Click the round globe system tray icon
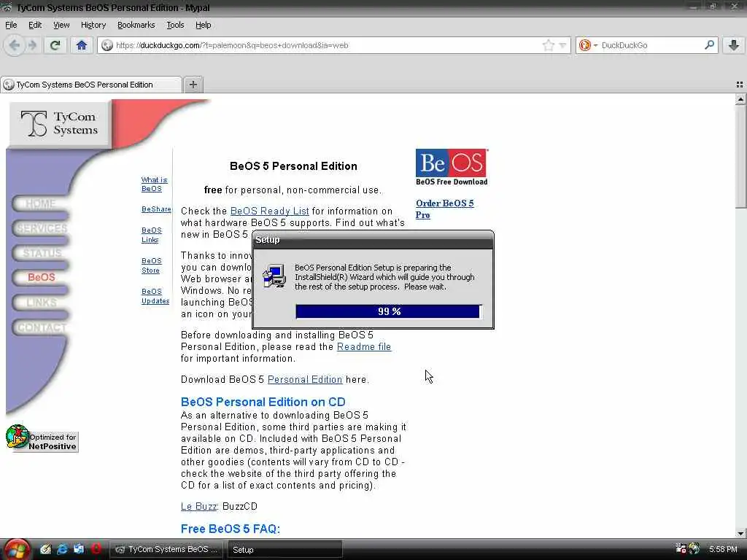This screenshot has width=747, height=560. pos(694,548)
